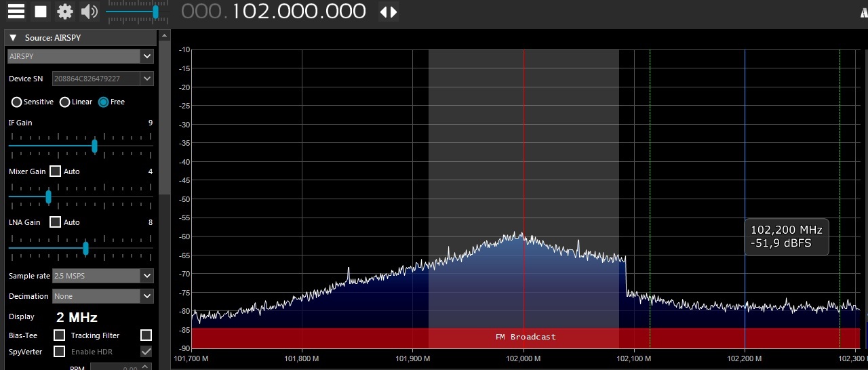Click the 102 MHz digits in the frequency display

click(252, 11)
